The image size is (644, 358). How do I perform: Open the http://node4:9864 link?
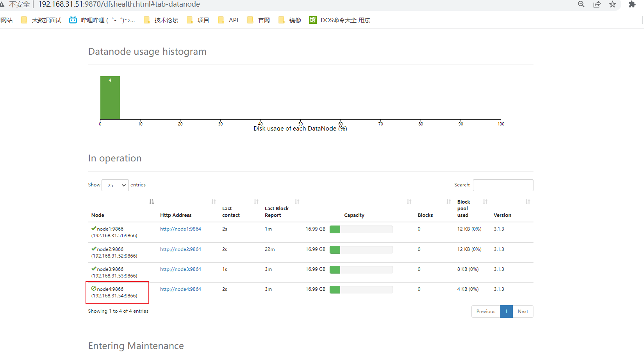click(180, 289)
